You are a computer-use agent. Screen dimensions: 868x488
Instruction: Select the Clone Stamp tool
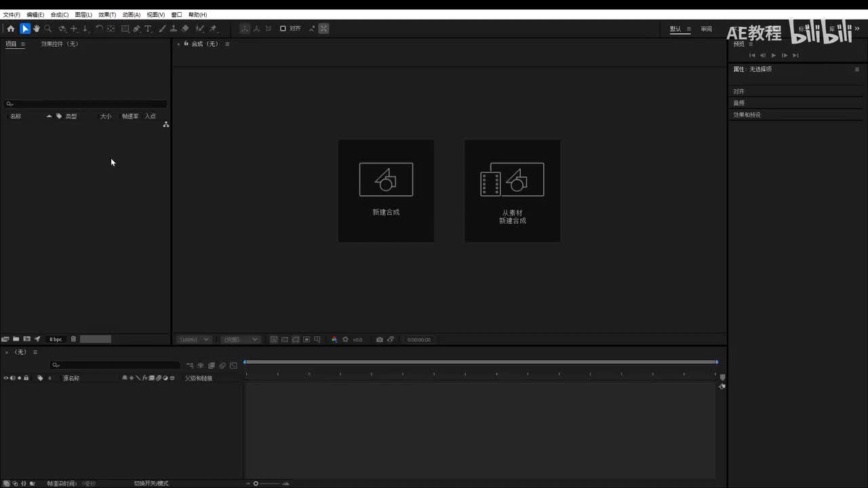click(x=174, y=28)
